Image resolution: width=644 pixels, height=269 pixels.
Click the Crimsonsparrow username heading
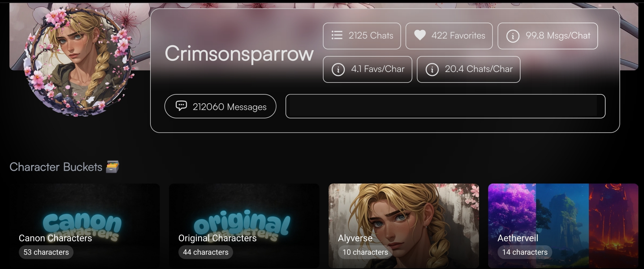239,54
